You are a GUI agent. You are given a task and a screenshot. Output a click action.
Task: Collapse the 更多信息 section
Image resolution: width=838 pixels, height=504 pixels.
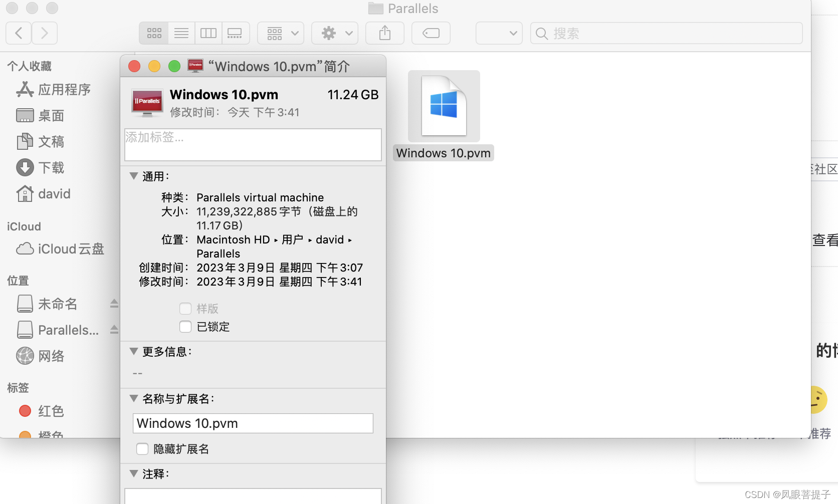coord(134,351)
